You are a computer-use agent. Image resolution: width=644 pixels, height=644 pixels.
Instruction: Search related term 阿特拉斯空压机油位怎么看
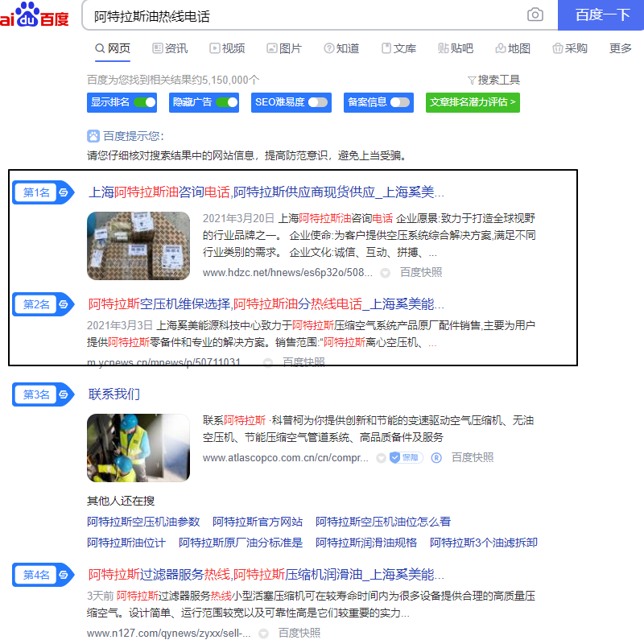coord(383,522)
